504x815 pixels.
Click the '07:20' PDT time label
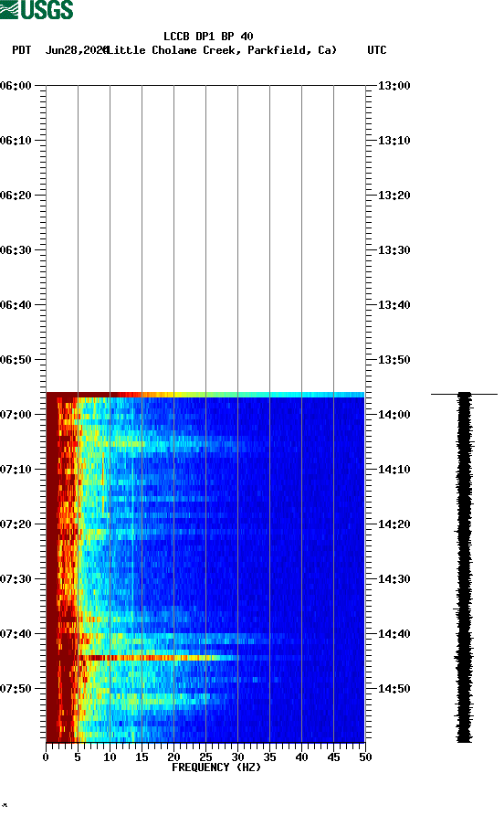[x=16, y=524]
